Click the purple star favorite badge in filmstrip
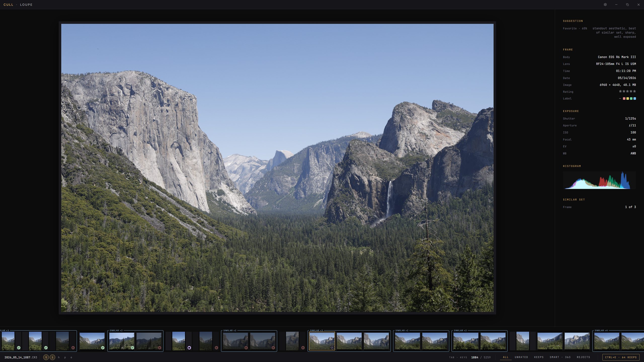 (189, 348)
